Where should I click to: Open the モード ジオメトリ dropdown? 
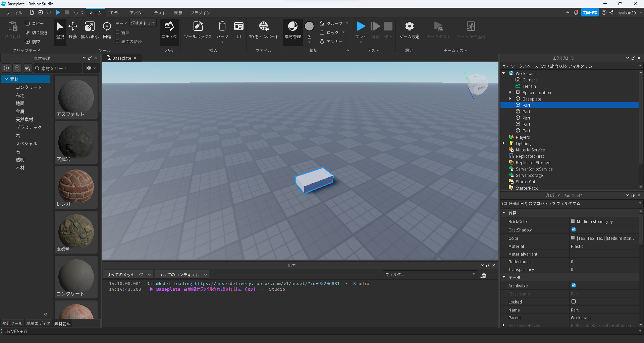(143, 23)
